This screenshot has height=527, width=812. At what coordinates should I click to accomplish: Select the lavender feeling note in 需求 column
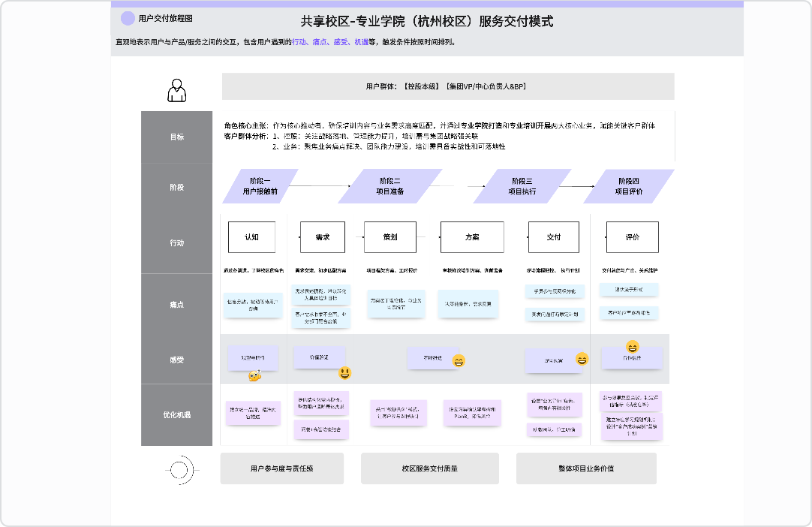point(319,357)
